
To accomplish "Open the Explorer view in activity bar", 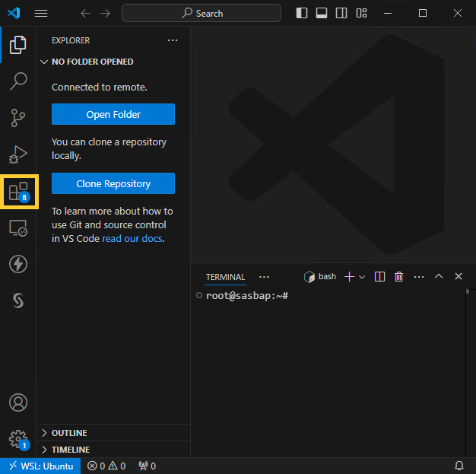I will pyautogui.click(x=18, y=45).
